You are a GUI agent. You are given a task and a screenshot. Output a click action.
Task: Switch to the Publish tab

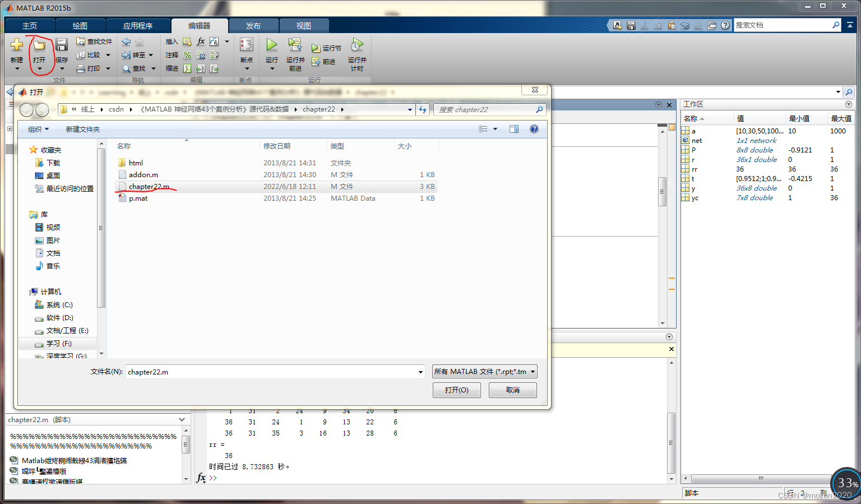(x=253, y=26)
